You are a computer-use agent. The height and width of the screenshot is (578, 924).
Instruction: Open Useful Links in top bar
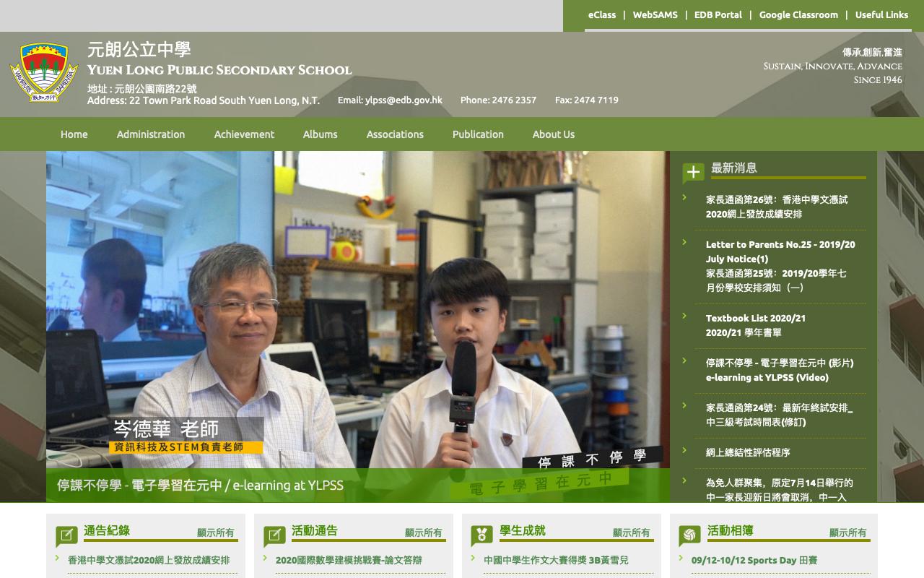click(881, 14)
